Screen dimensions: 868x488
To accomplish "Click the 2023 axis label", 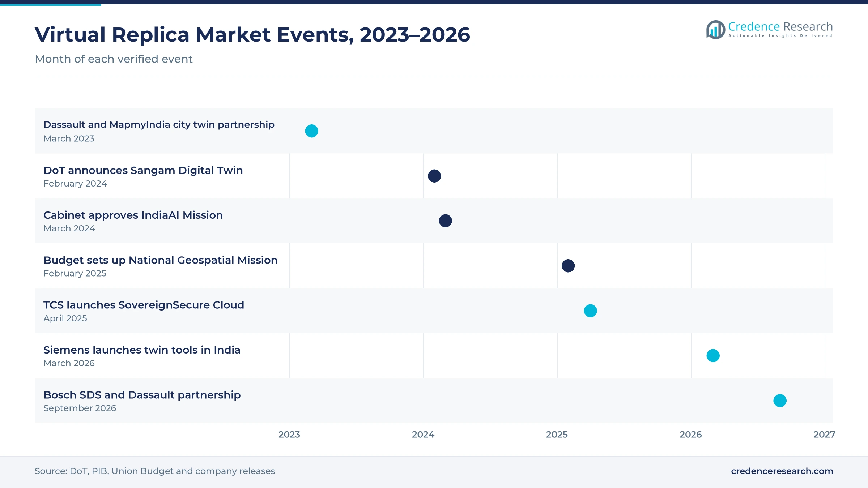I will click(289, 435).
